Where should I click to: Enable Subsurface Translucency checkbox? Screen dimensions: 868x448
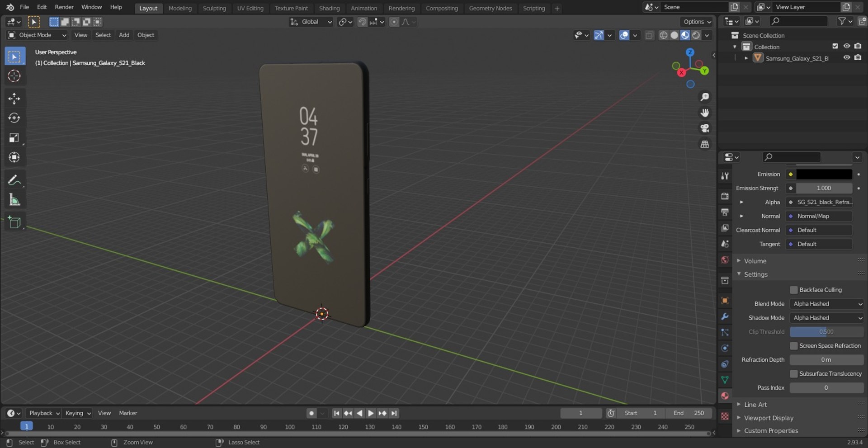tap(794, 374)
